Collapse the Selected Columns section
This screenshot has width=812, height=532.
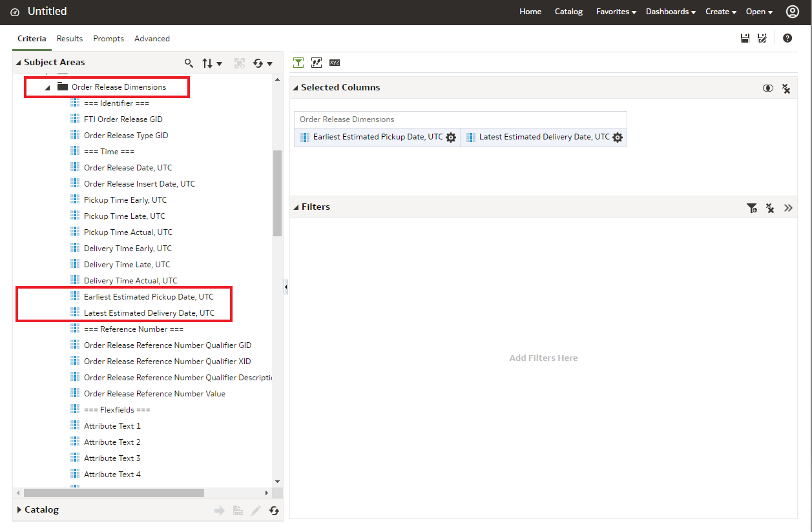click(x=295, y=88)
